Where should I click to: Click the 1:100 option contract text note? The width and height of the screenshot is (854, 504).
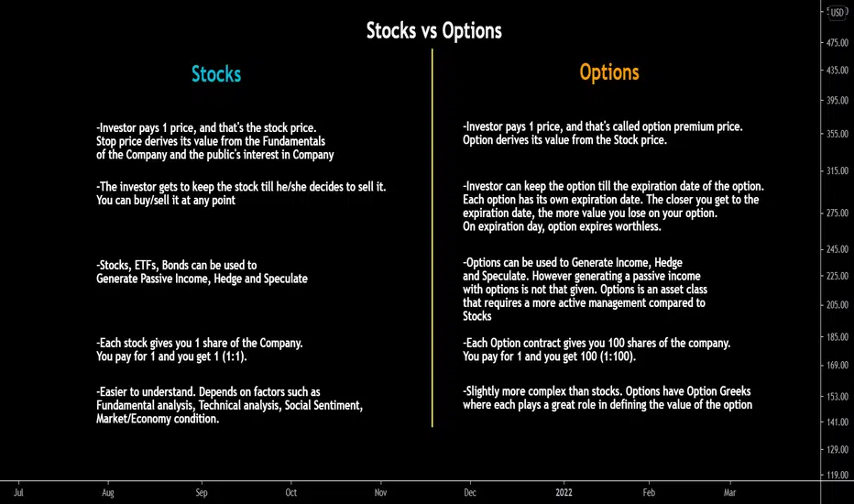pyautogui.click(x=597, y=350)
